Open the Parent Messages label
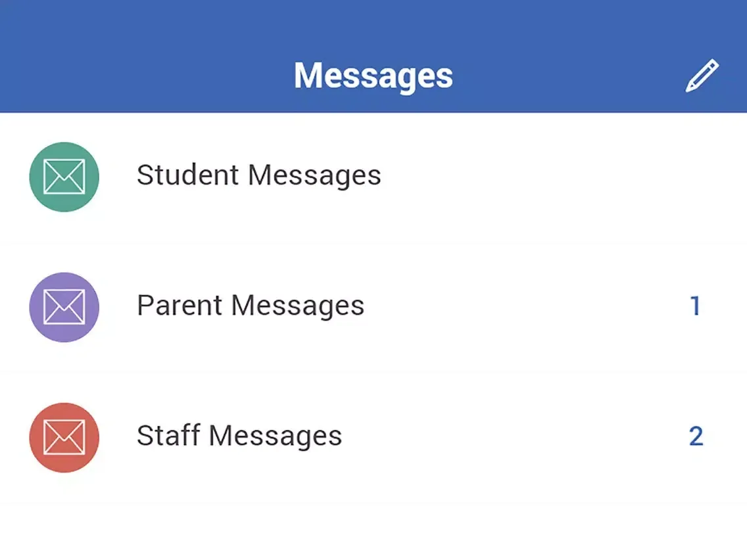The image size is (747, 560). [250, 306]
